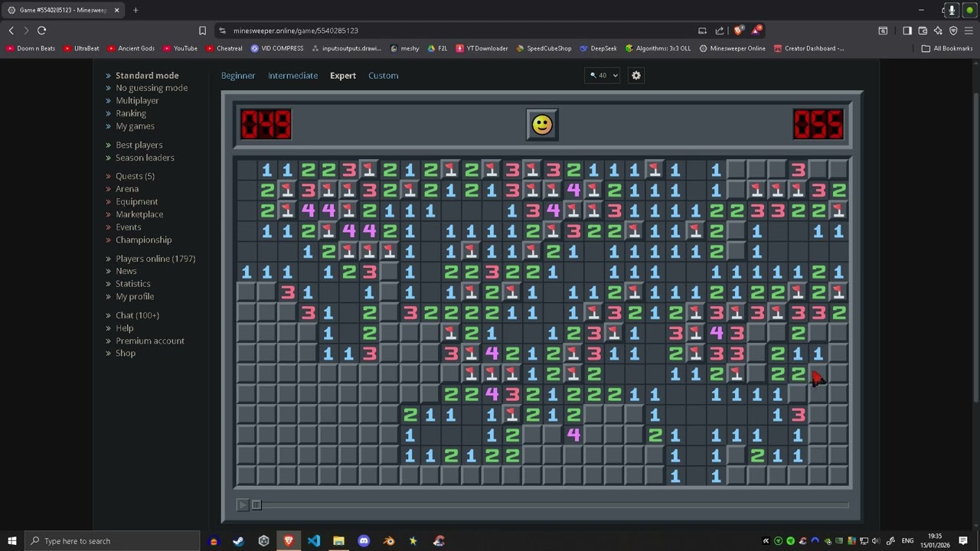This screenshot has width=980, height=551.
Task: Open the Windows Start menu
Action: [11, 541]
